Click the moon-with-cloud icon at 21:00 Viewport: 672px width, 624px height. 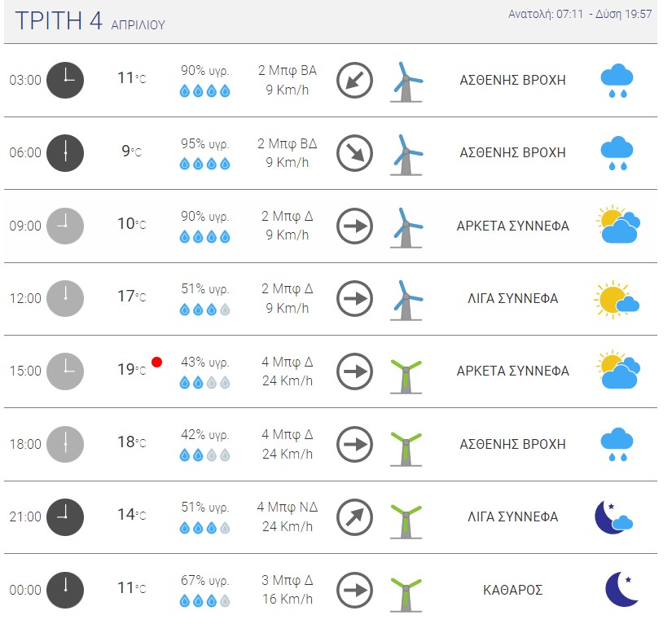613,517
